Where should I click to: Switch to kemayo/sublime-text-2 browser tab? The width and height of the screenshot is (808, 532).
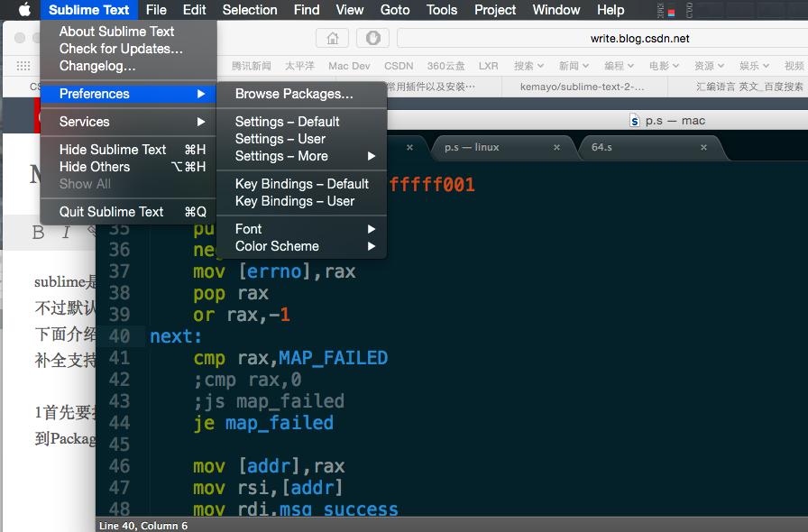point(584,87)
